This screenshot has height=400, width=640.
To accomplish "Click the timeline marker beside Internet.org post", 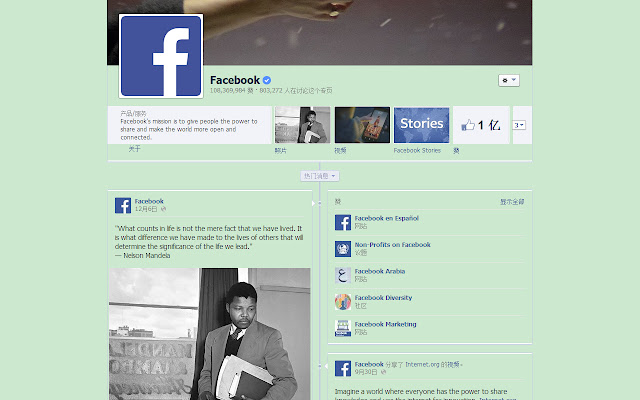I will (x=320, y=366).
